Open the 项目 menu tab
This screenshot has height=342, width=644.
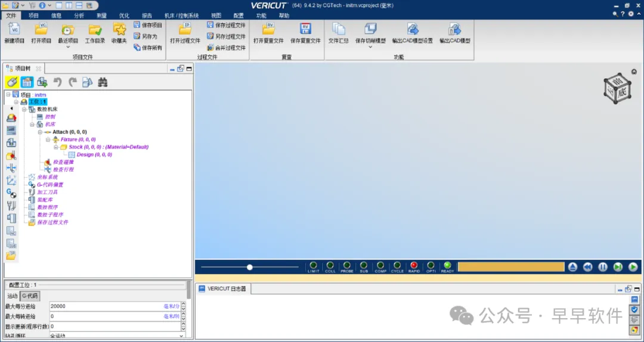[x=33, y=15]
